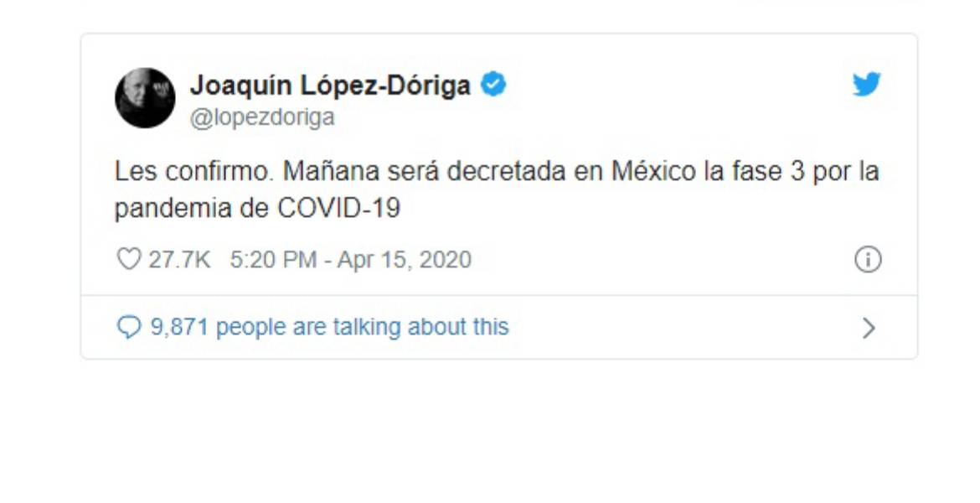Open Joaquín López-Dóriga's profile picture
This screenshot has height=503, width=980.
coord(145,98)
